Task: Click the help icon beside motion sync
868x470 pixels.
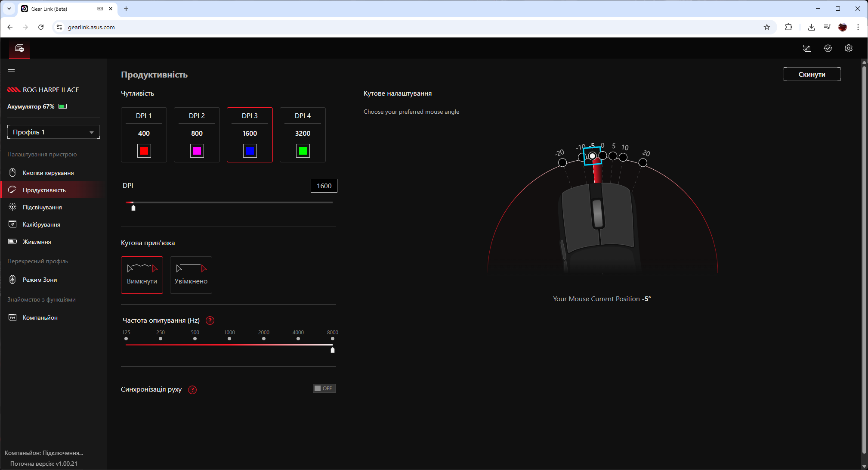Action: (x=192, y=390)
